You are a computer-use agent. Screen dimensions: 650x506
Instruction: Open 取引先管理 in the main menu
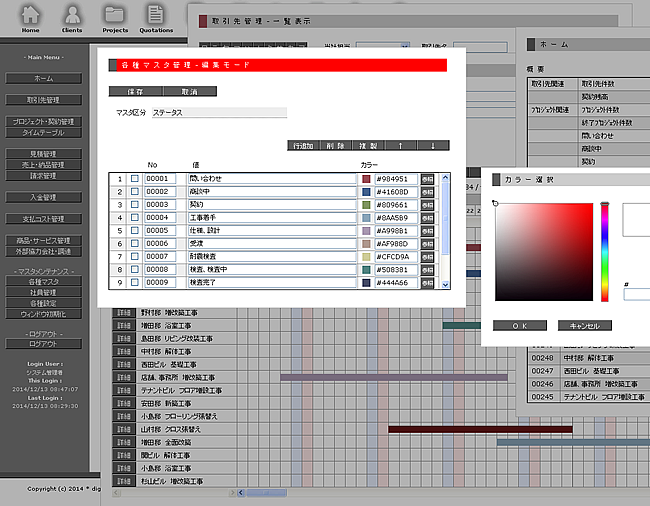tap(44, 100)
